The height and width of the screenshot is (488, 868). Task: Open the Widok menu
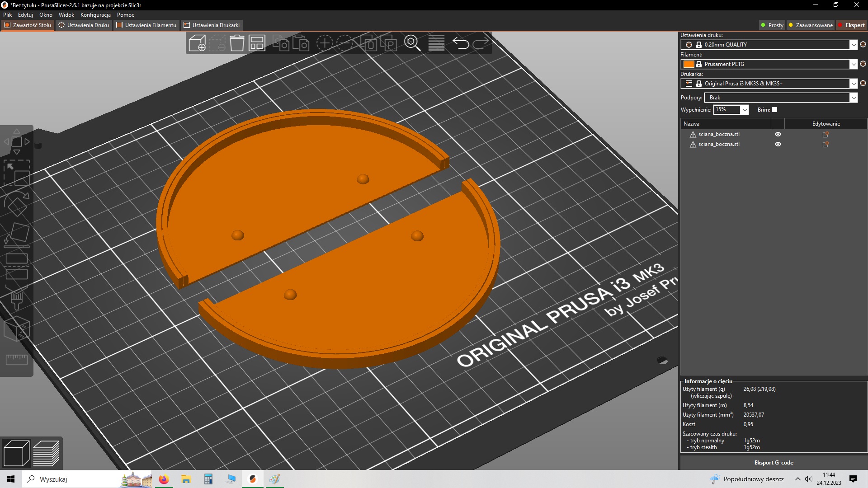tap(66, 15)
